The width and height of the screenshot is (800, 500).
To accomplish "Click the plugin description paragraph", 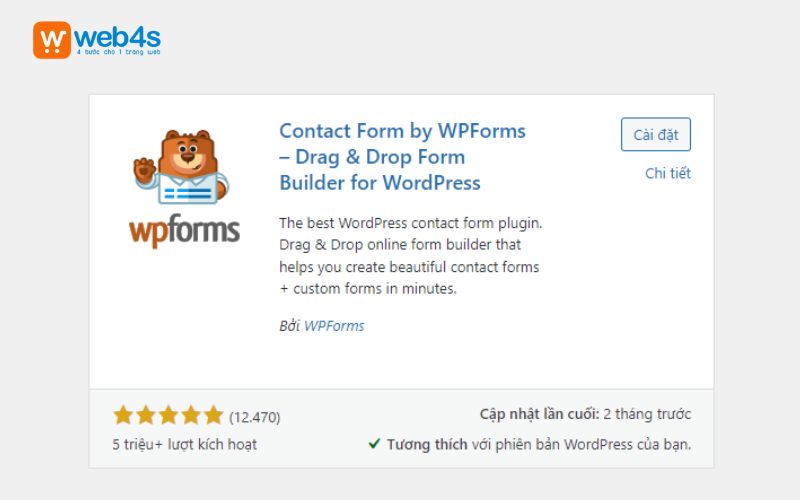I will 409,255.
